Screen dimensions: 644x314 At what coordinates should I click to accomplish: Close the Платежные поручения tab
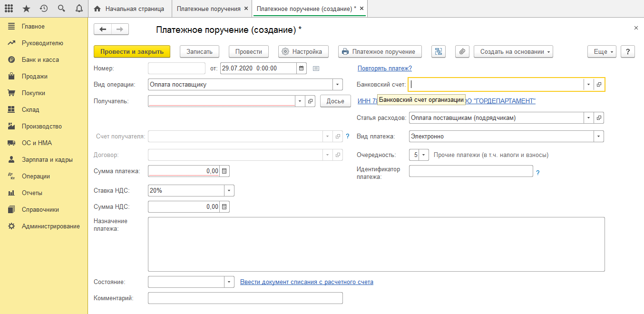(x=246, y=9)
